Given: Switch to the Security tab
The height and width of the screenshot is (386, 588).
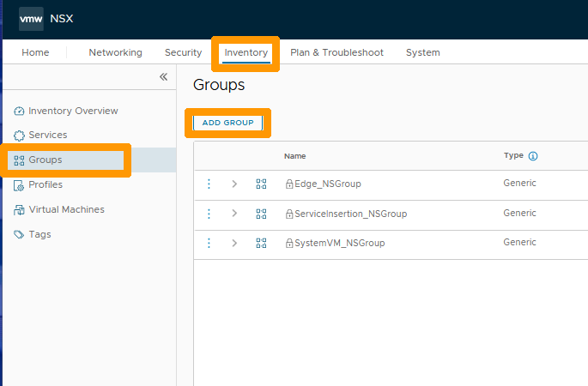Looking at the screenshot, I should pyautogui.click(x=184, y=52).
